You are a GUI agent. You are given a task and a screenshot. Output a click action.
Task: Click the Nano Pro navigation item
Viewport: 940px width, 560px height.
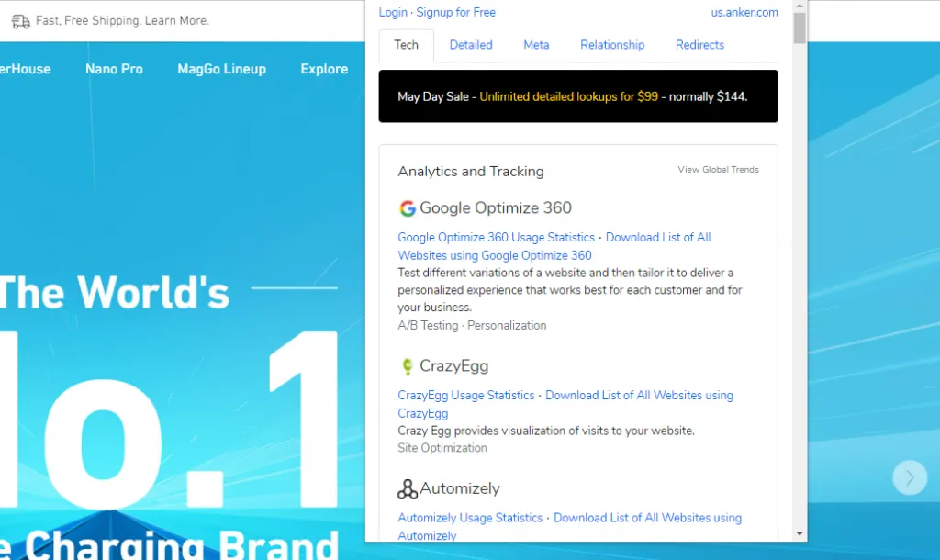pyautogui.click(x=114, y=69)
